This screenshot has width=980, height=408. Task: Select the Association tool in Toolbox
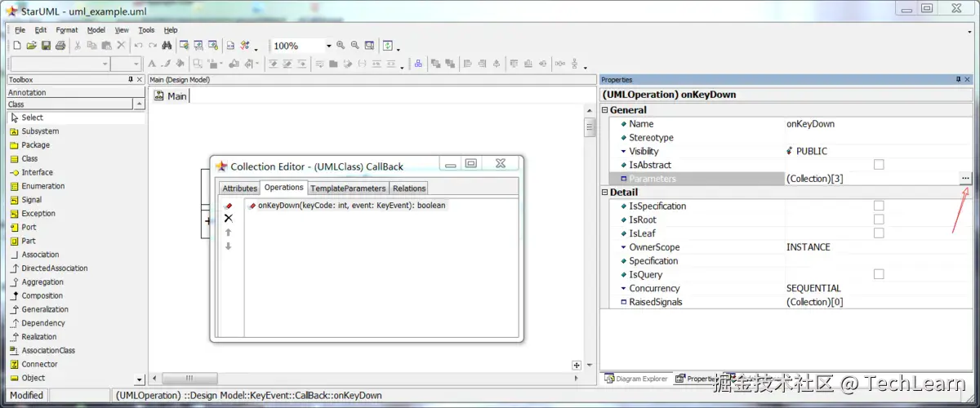[x=40, y=255]
